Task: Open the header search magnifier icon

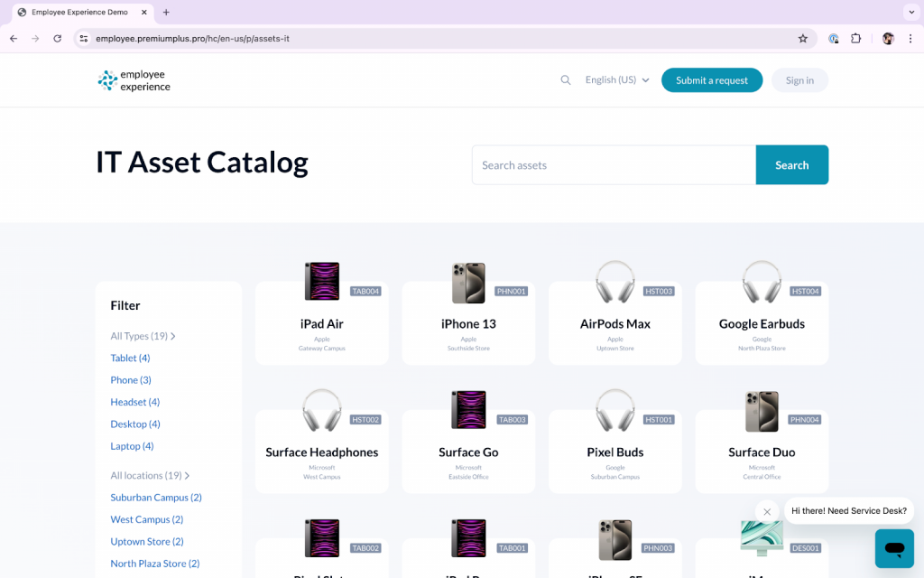Action: click(x=566, y=80)
